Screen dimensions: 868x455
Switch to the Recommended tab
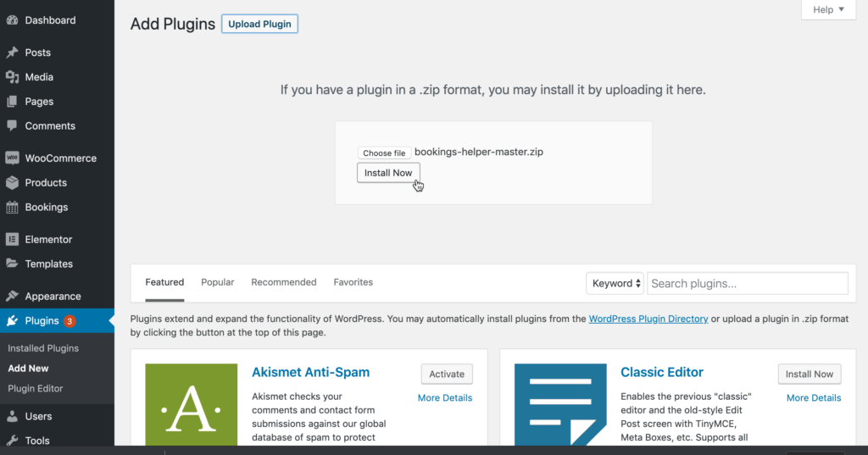(x=284, y=282)
